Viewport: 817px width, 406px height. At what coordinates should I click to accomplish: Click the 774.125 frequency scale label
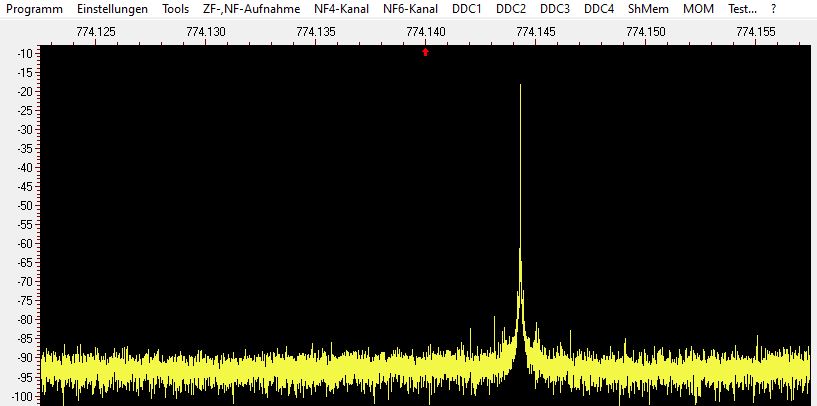coord(96,32)
